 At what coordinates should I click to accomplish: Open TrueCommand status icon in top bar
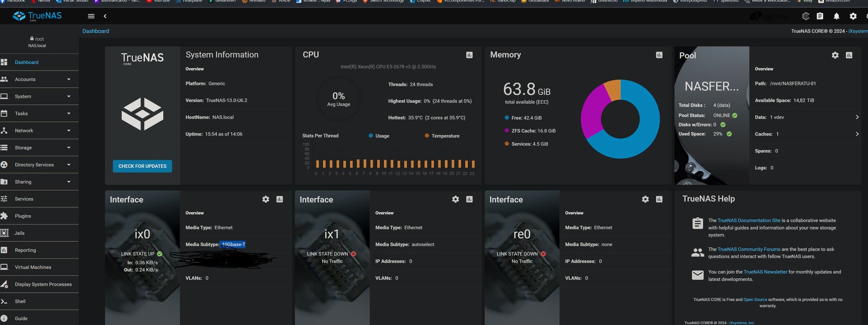pos(806,16)
